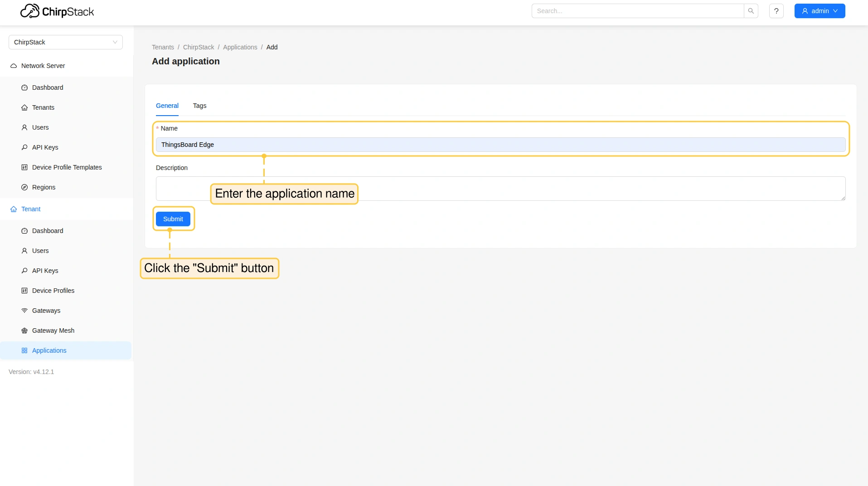Collapse the Tenant menu section

pyautogui.click(x=31, y=209)
